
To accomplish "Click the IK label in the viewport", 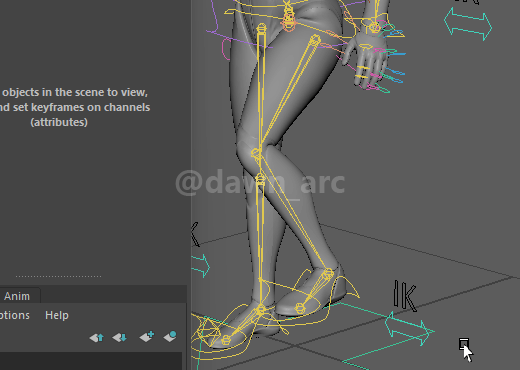I will pos(405,296).
